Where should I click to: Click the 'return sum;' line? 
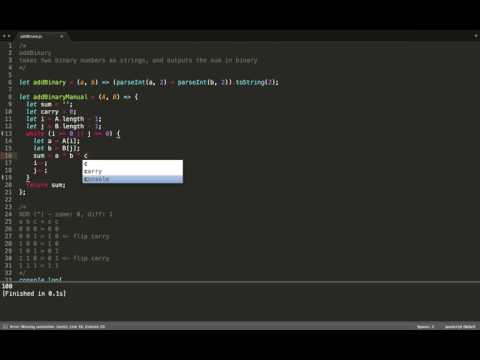(x=46, y=185)
